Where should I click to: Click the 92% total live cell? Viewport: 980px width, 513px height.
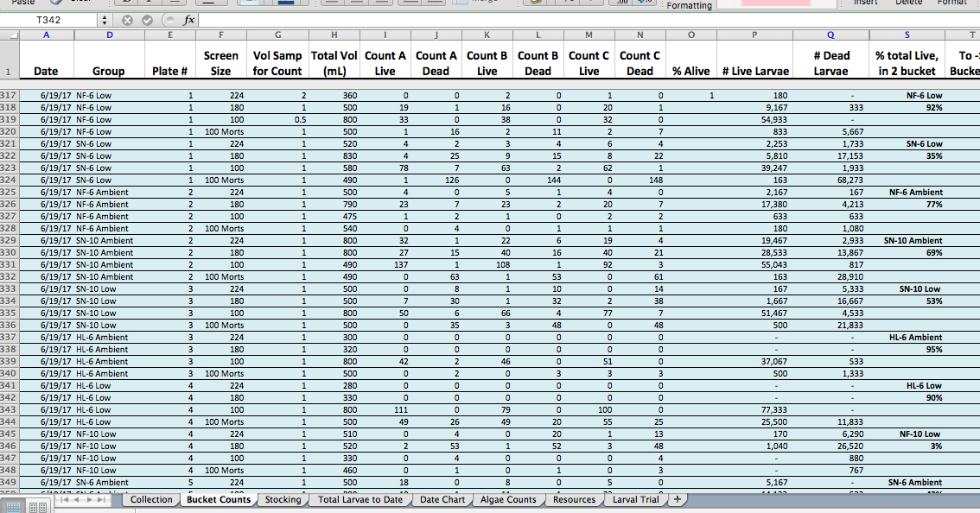pyautogui.click(x=907, y=107)
